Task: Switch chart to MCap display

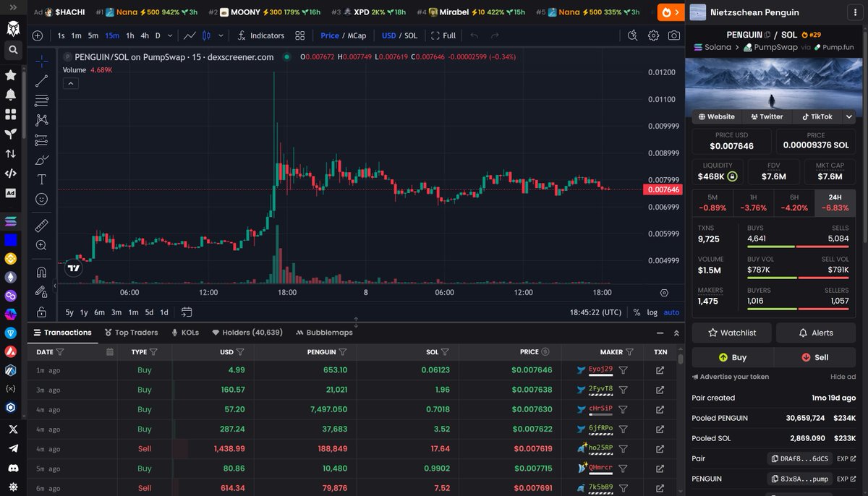Action: pos(357,35)
